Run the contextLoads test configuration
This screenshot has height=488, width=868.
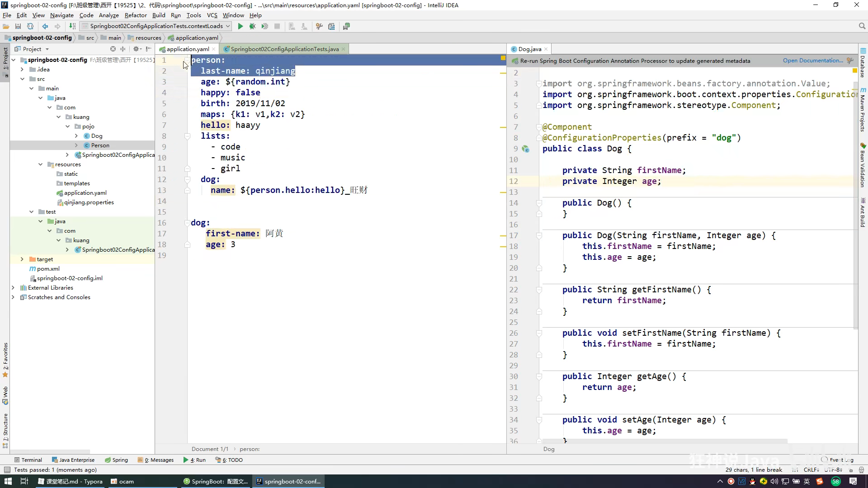point(241,26)
